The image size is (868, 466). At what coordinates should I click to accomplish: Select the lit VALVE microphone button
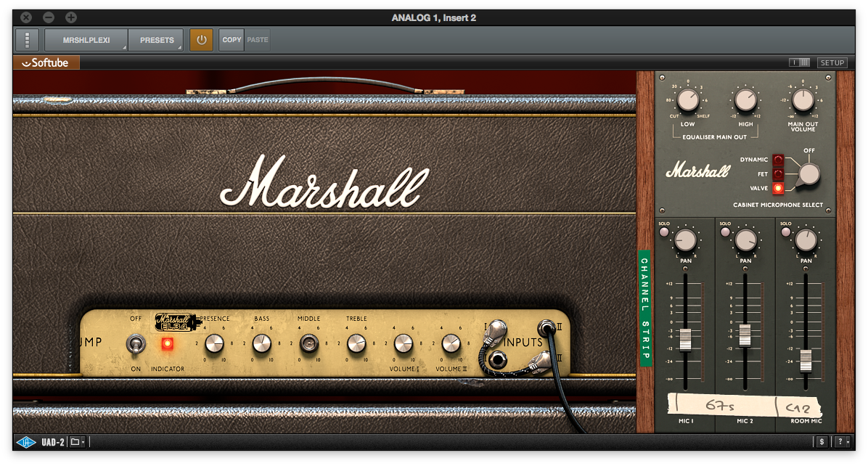pyautogui.click(x=778, y=188)
